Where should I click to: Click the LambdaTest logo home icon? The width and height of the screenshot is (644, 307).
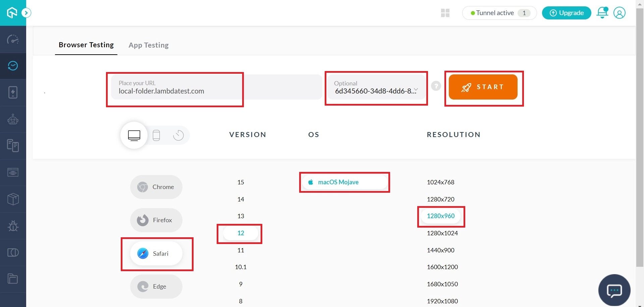[x=12, y=13]
